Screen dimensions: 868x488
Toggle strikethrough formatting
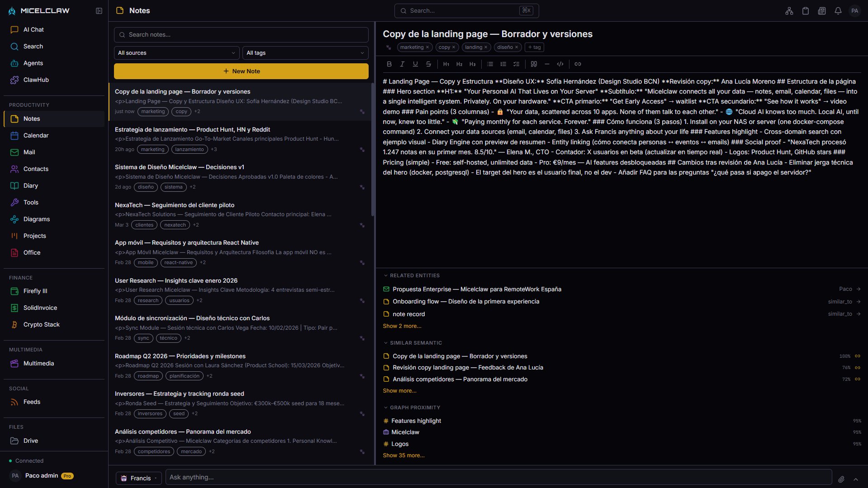click(x=428, y=64)
